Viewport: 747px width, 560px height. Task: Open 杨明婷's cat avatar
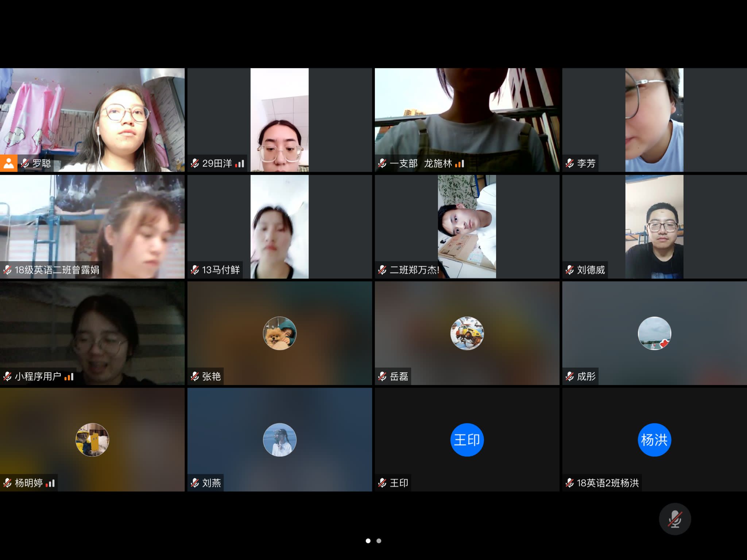click(x=92, y=440)
